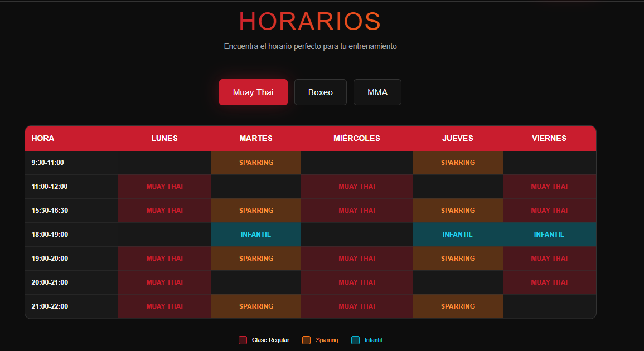The image size is (644, 351).
Task: Click Thursday 9:30-11:00 Sparring cell
Action: click(458, 163)
